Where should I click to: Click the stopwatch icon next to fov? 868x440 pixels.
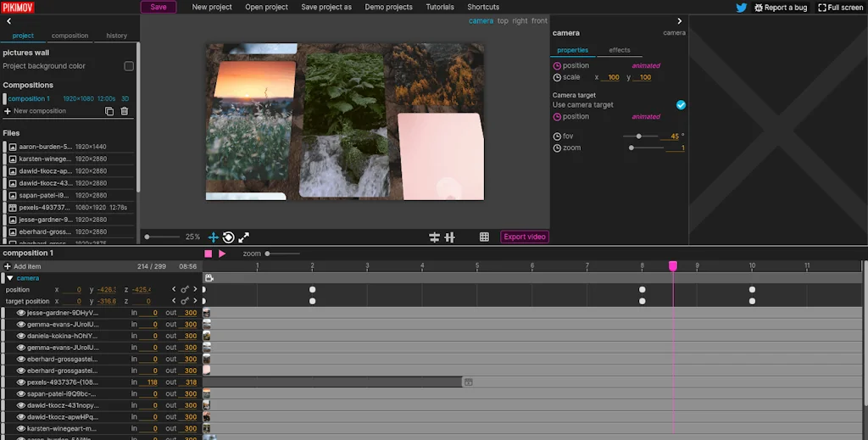[x=557, y=136]
